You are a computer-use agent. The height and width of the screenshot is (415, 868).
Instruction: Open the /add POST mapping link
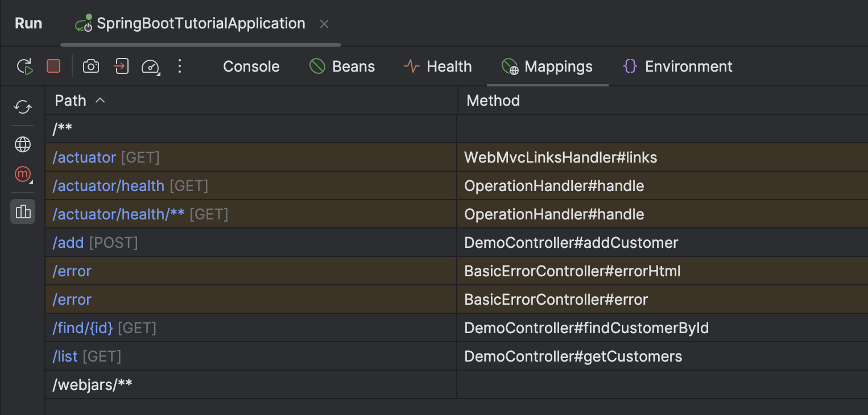[x=68, y=242]
